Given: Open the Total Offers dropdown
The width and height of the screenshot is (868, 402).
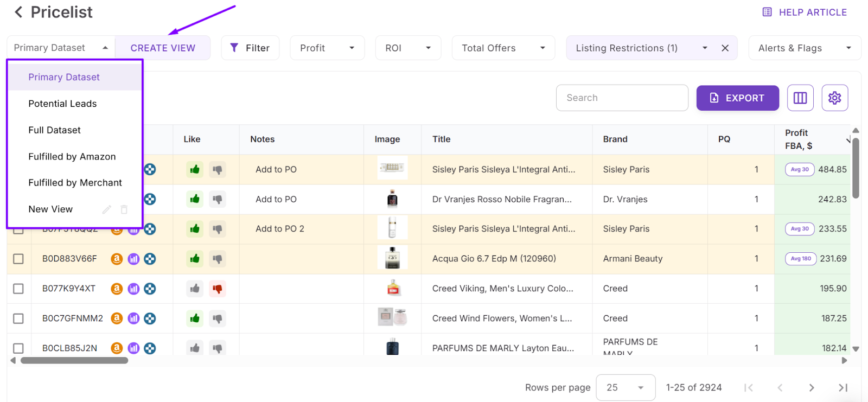Looking at the screenshot, I should click(503, 48).
